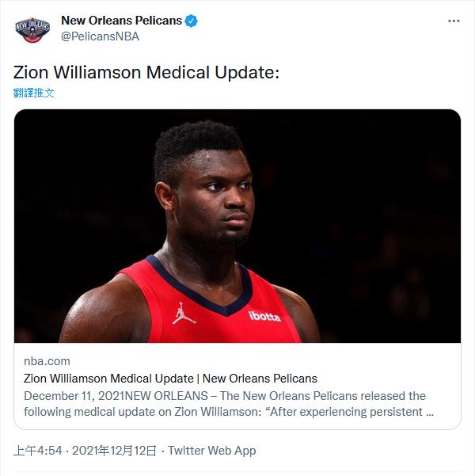Screen dimensions: 475x476
Task: Click the 翻譯推文 translate tweet link
Action: [x=34, y=93]
